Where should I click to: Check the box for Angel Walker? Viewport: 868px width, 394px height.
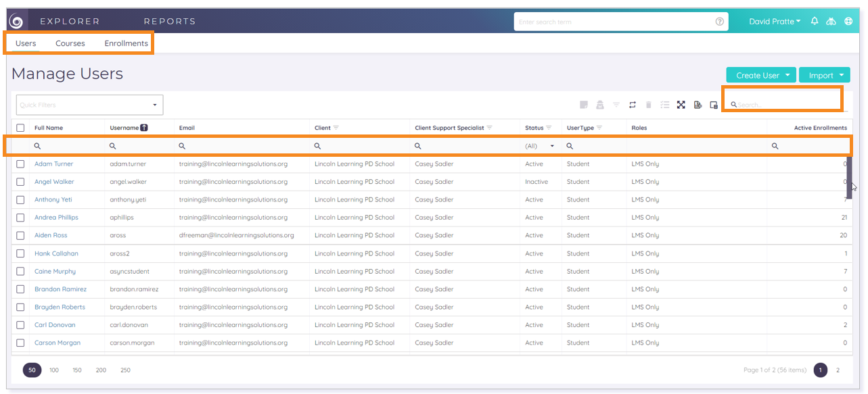tap(20, 182)
